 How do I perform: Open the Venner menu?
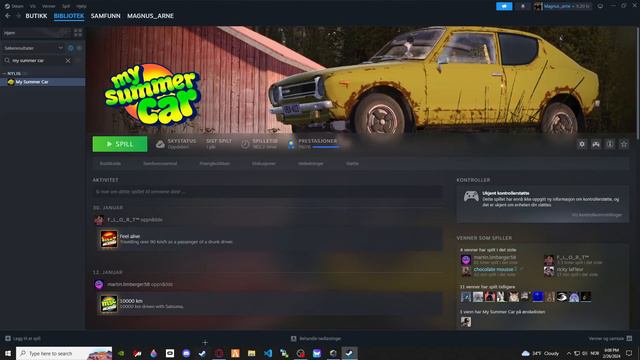[x=49, y=6]
